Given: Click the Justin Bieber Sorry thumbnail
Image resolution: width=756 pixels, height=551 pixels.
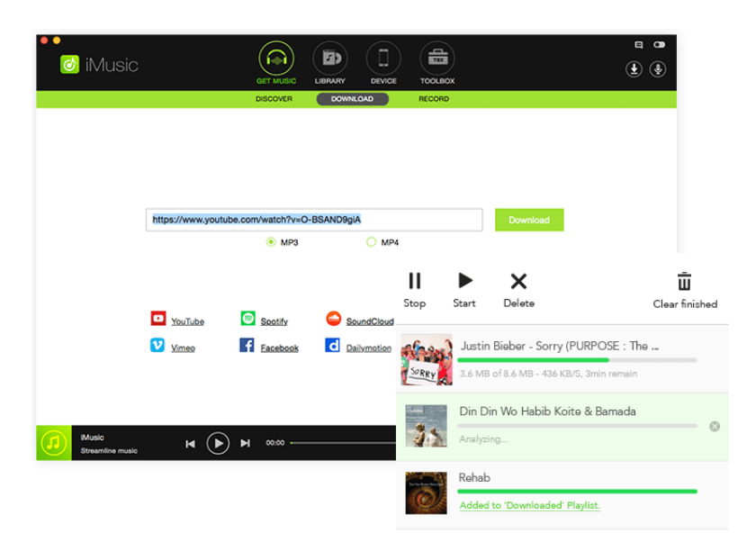Looking at the screenshot, I should pyautogui.click(x=427, y=359).
